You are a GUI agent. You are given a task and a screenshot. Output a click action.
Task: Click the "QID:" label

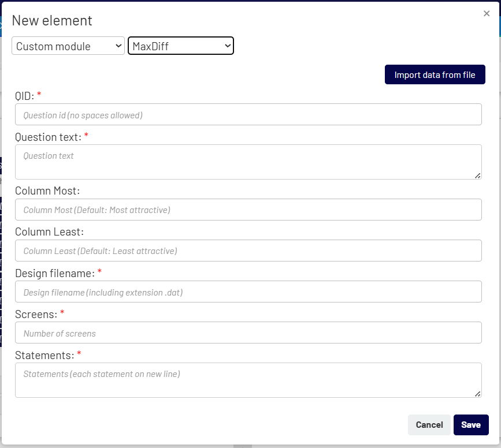pyautogui.click(x=25, y=96)
